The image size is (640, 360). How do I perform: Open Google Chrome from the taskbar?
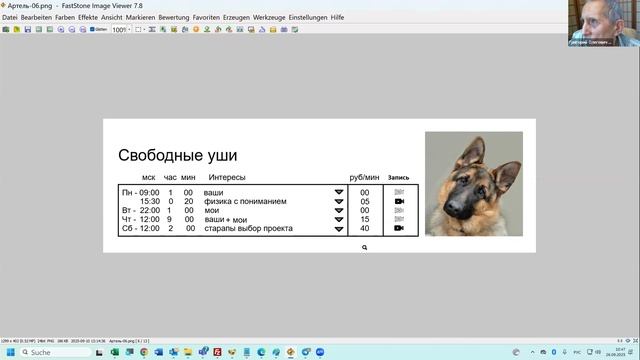144,352
